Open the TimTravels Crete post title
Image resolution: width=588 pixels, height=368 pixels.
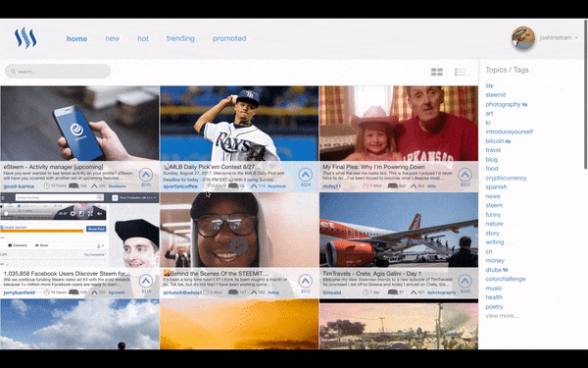pos(372,274)
